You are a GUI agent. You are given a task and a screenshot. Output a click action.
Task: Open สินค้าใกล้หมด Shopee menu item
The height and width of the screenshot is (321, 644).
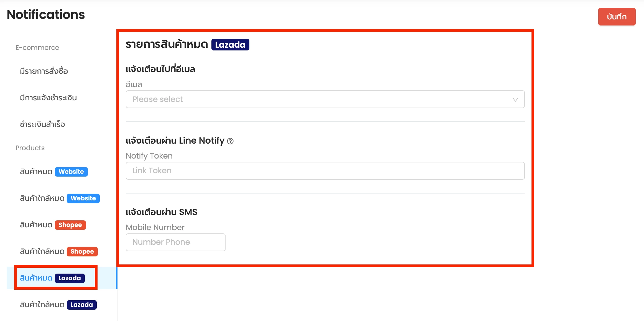[59, 251]
